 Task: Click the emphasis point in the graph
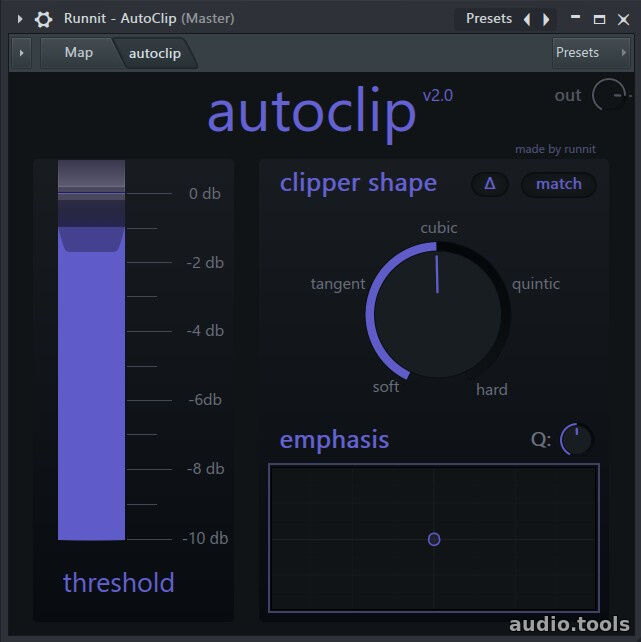pyautogui.click(x=434, y=539)
